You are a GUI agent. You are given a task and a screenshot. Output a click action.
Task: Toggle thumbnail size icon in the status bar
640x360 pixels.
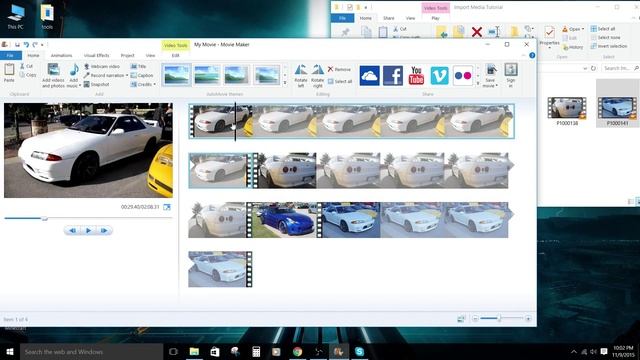[461, 319]
